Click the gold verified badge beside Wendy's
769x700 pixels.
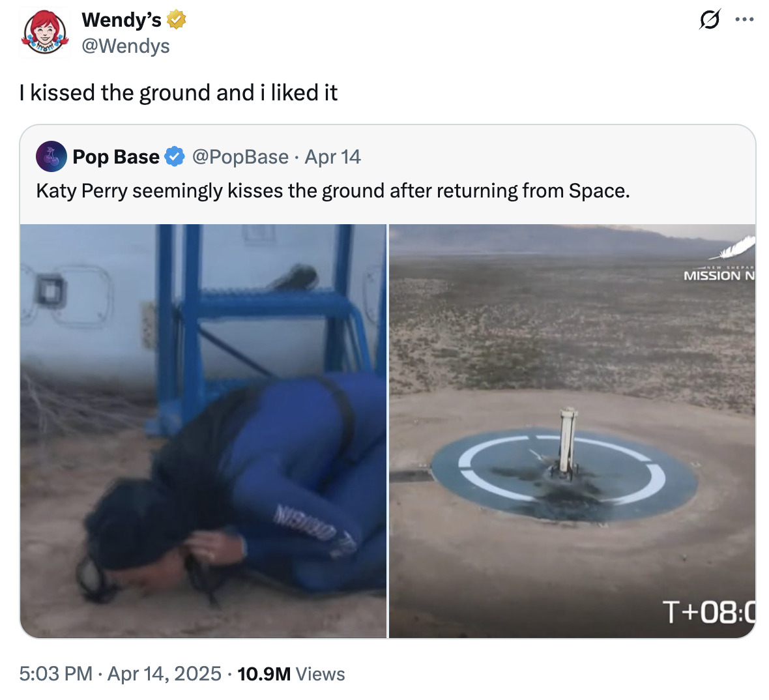177,20
